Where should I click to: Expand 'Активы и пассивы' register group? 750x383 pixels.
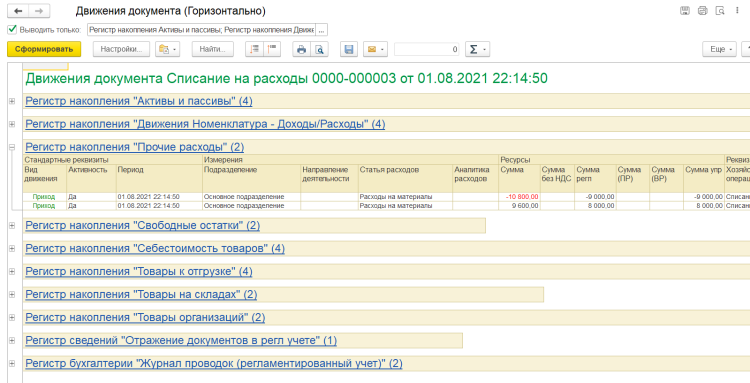[12, 101]
